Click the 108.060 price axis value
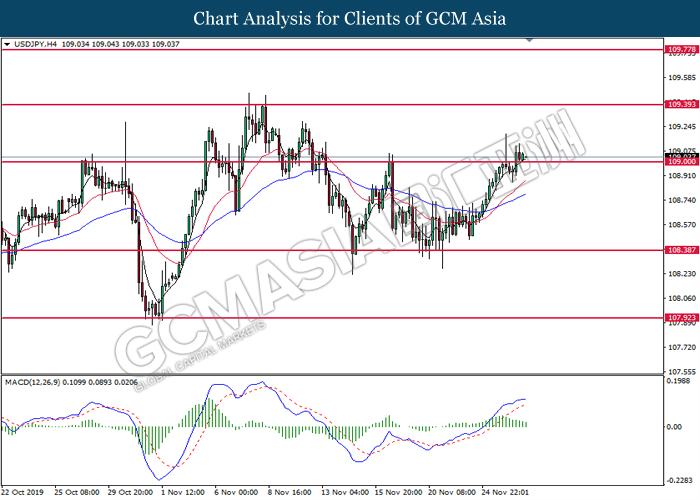Screen dimensions: 700x500 click(682, 298)
